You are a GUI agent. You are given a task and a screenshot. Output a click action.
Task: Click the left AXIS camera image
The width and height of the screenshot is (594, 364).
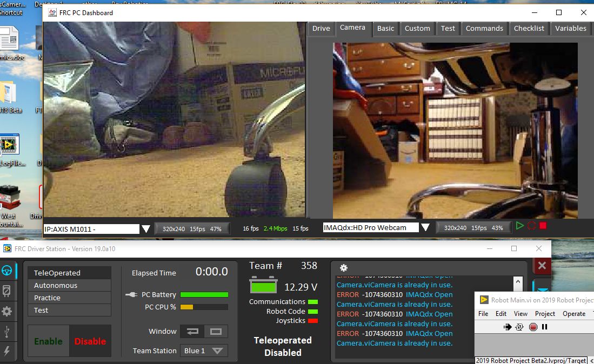pyautogui.click(x=174, y=119)
